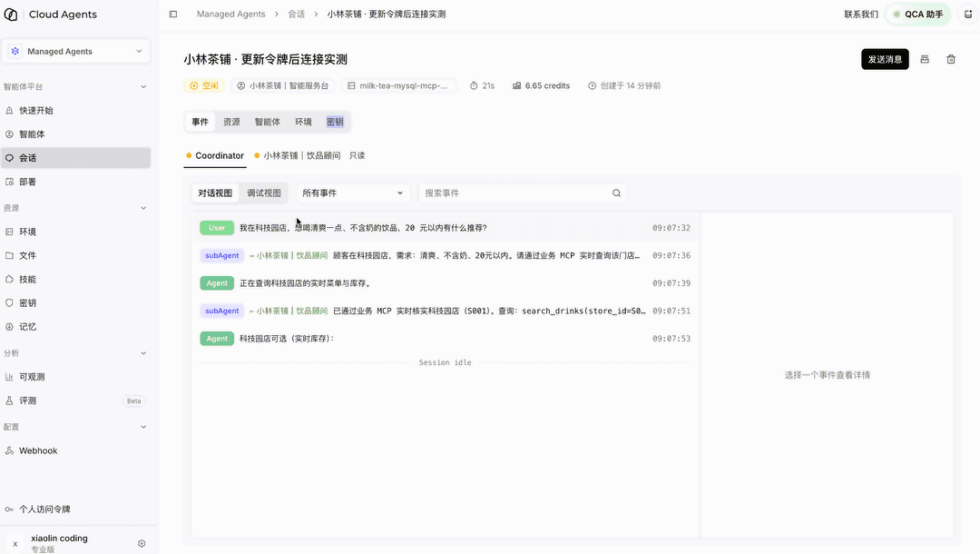
Task: Click the 21s duration indicator
Action: coord(482,85)
